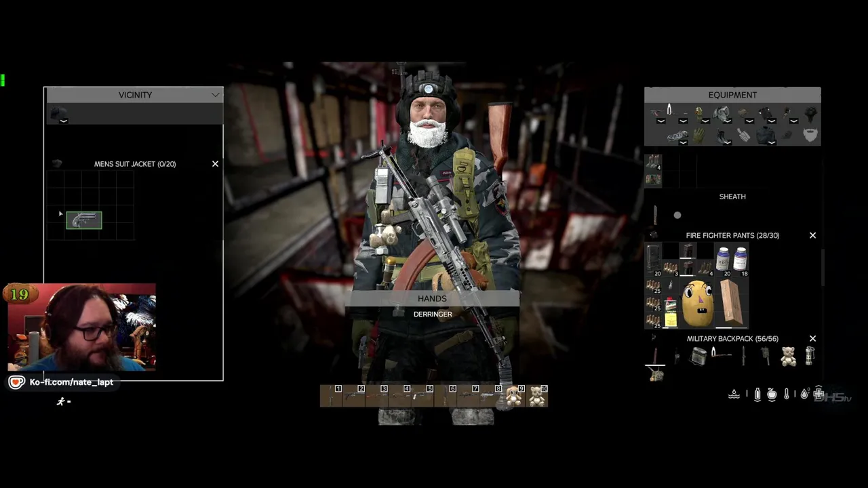Select quickbar slot 1
The height and width of the screenshot is (488, 868).
pyautogui.click(x=331, y=396)
